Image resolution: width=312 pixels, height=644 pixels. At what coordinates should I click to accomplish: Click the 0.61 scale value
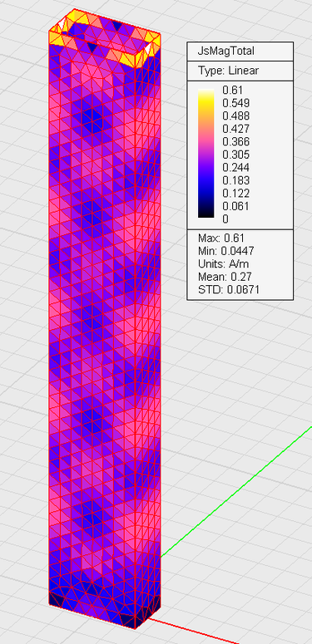coord(233,90)
